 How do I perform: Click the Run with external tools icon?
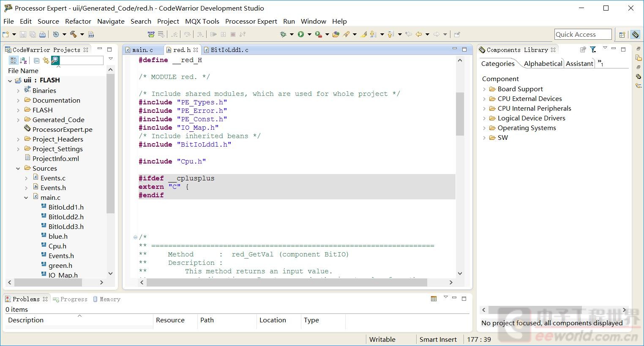[x=318, y=34]
